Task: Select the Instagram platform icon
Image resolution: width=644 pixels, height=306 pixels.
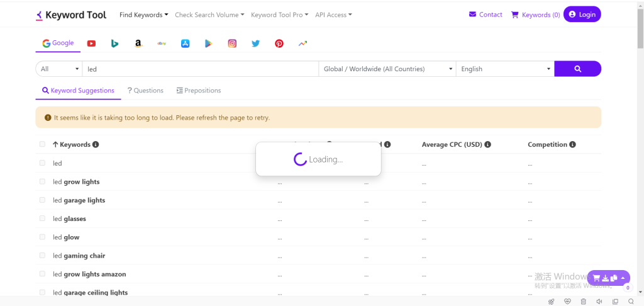Action: tap(232, 43)
